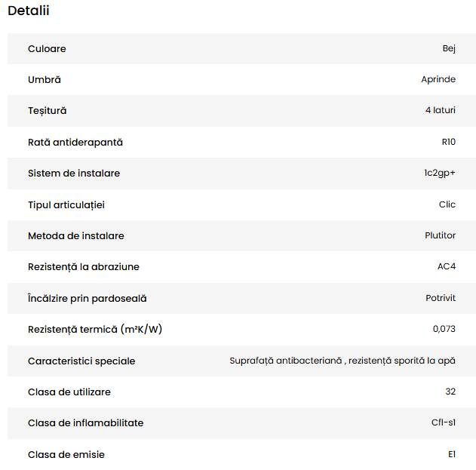Click the Umbră label
476x470 pixels.
click(x=45, y=80)
